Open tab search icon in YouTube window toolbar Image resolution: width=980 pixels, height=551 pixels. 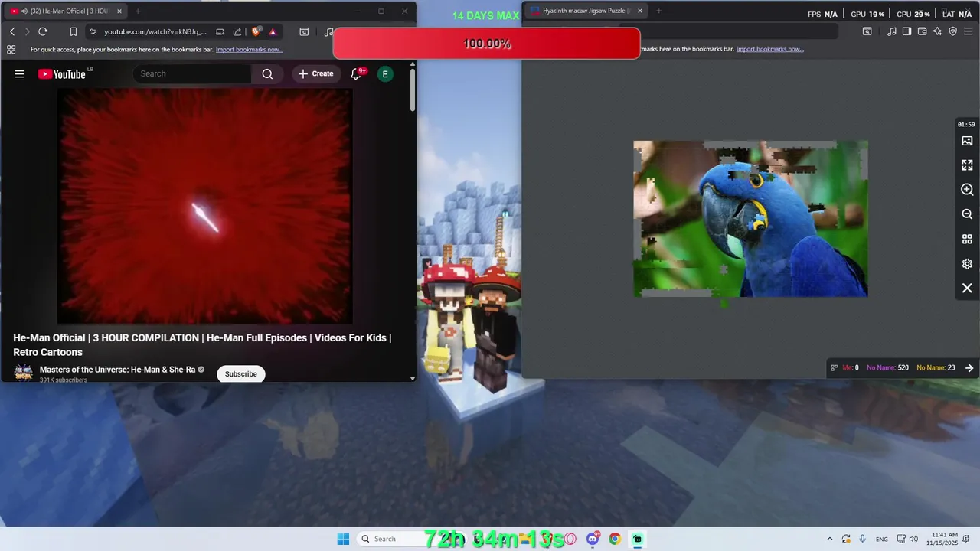click(304, 31)
